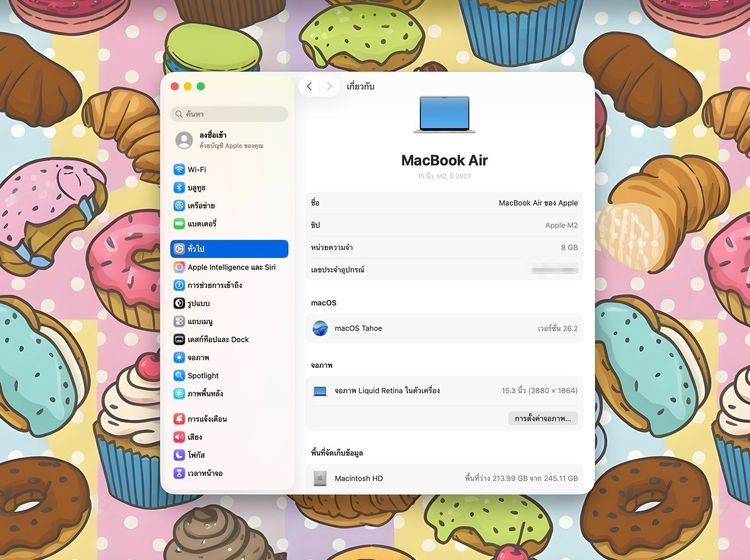Click the search (ค้นหา) field
Screen dimensions: 750x560
229,114
